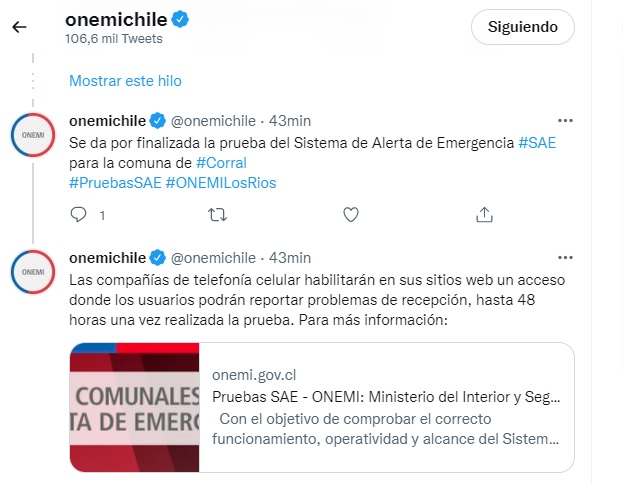623x484 pixels.
Task: Retweet the finalizada la prueba tweet
Action: coord(217,215)
